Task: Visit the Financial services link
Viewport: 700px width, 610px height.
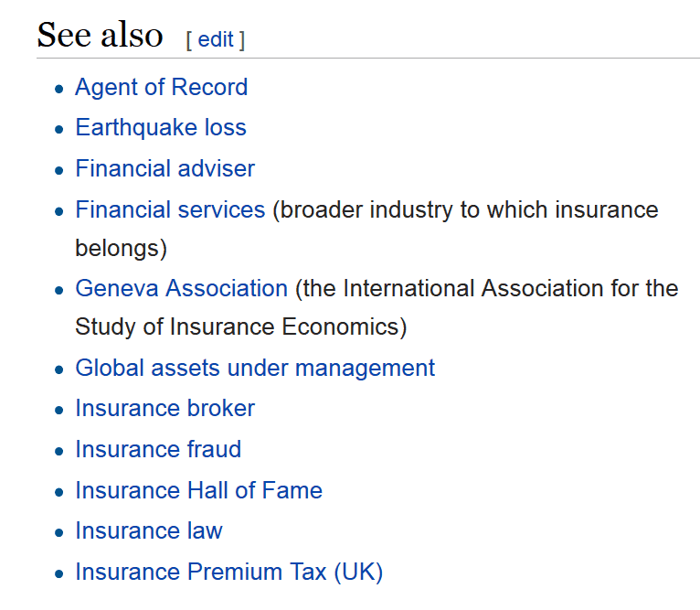Action: pos(170,209)
